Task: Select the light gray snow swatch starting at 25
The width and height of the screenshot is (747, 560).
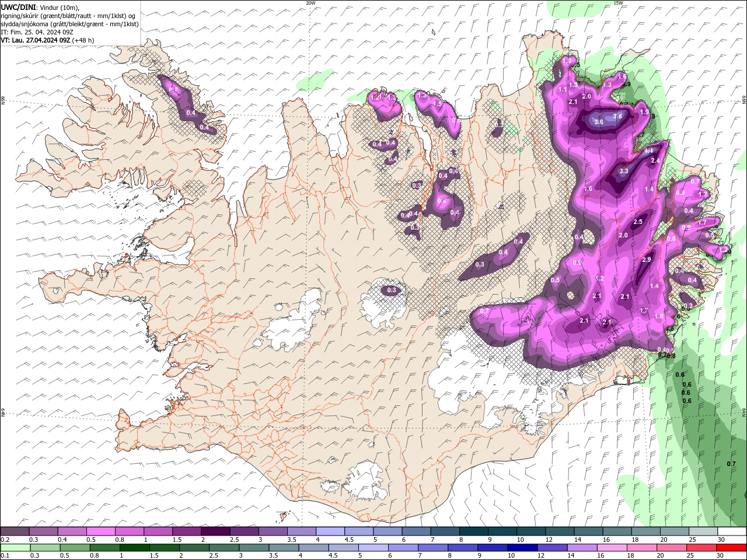Action: pos(703,531)
